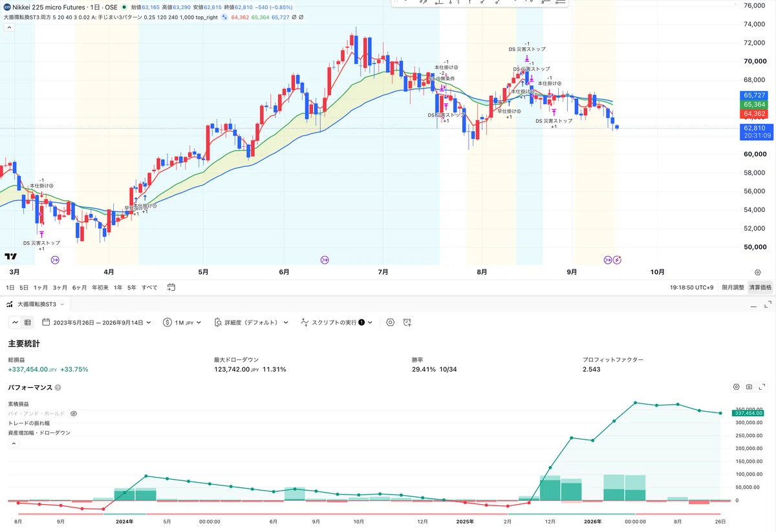The image size is (776, 532).
Task: Show the バイ・アンド・ホールド series via eye
Action: (74, 413)
